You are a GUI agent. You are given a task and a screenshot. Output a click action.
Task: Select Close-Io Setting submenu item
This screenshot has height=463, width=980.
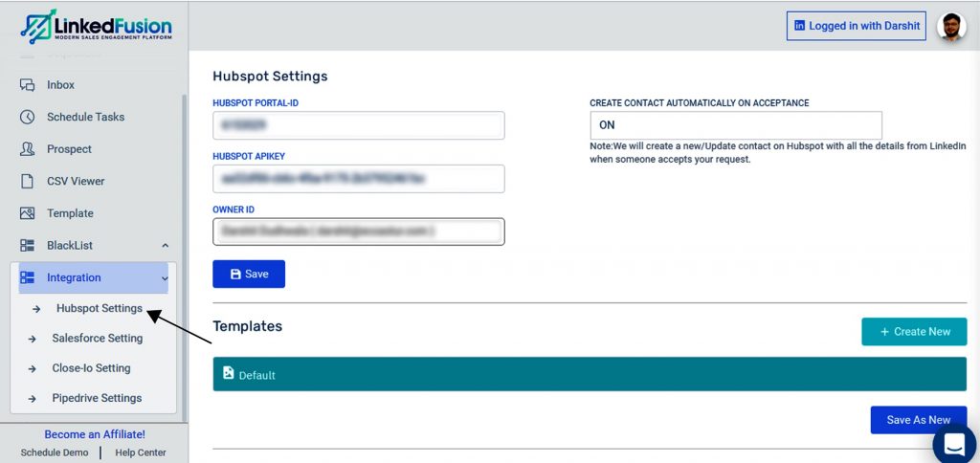tap(91, 368)
